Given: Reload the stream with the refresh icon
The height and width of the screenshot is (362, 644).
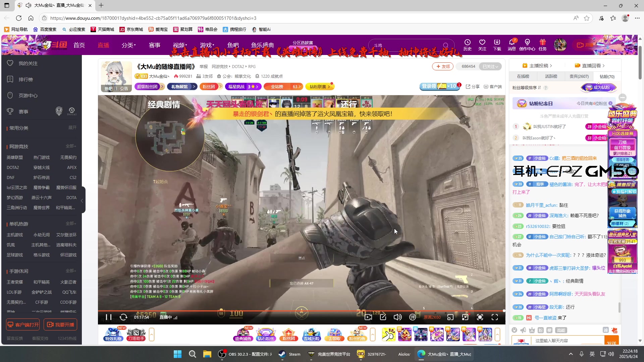Looking at the screenshot, I should pyautogui.click(x=123, y=317).
